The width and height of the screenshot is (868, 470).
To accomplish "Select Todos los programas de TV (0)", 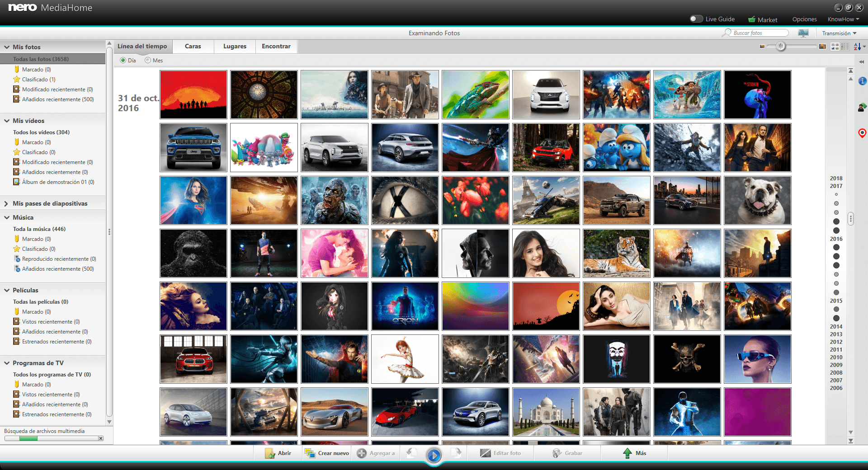I will pyautogui.click(x=53, y=374).
